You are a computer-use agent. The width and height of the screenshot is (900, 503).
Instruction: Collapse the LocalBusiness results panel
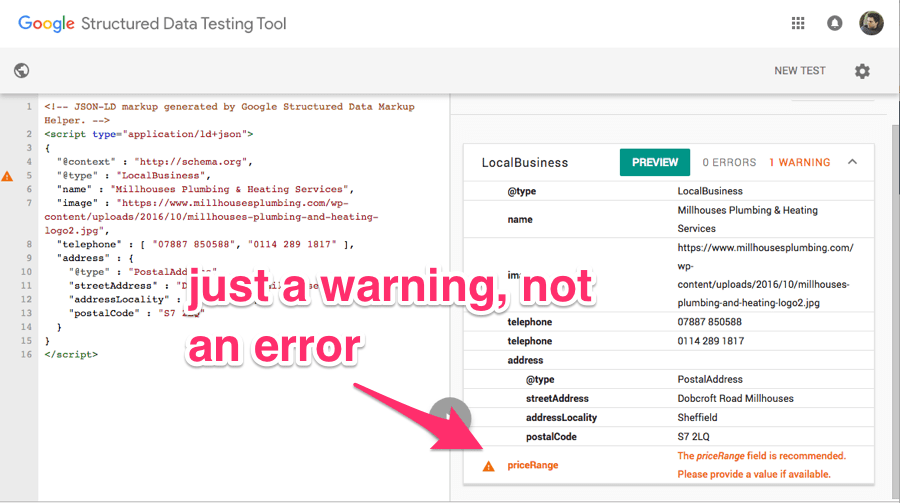[x=852, y=162]
